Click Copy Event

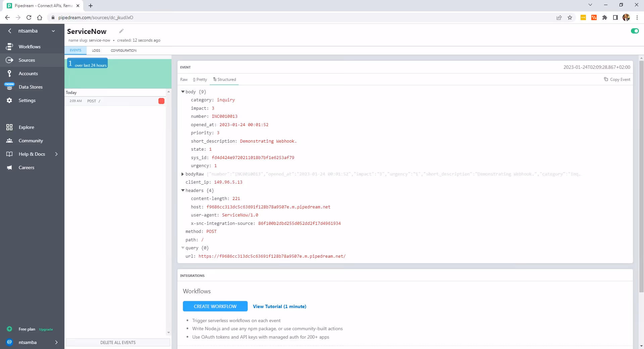(617, 80)
